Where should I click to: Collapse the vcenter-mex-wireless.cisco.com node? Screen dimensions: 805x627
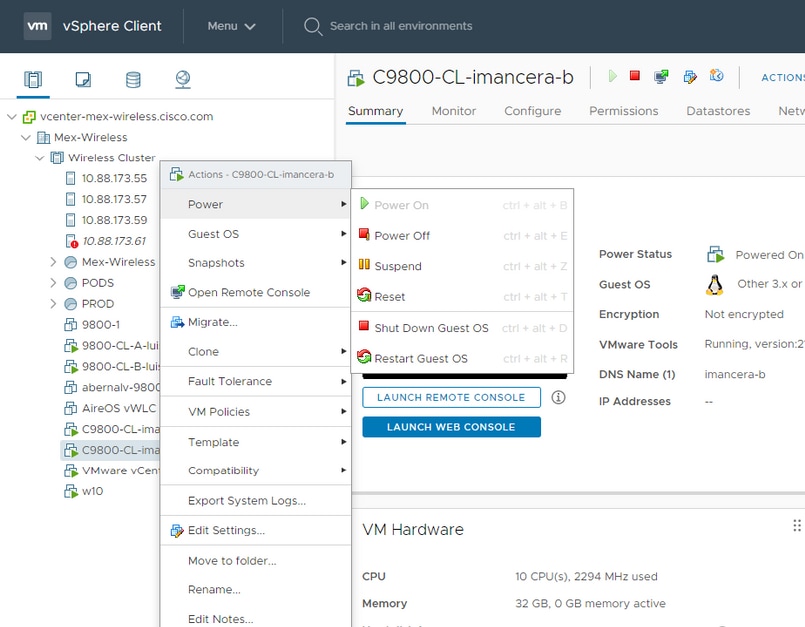coord(12,117)
